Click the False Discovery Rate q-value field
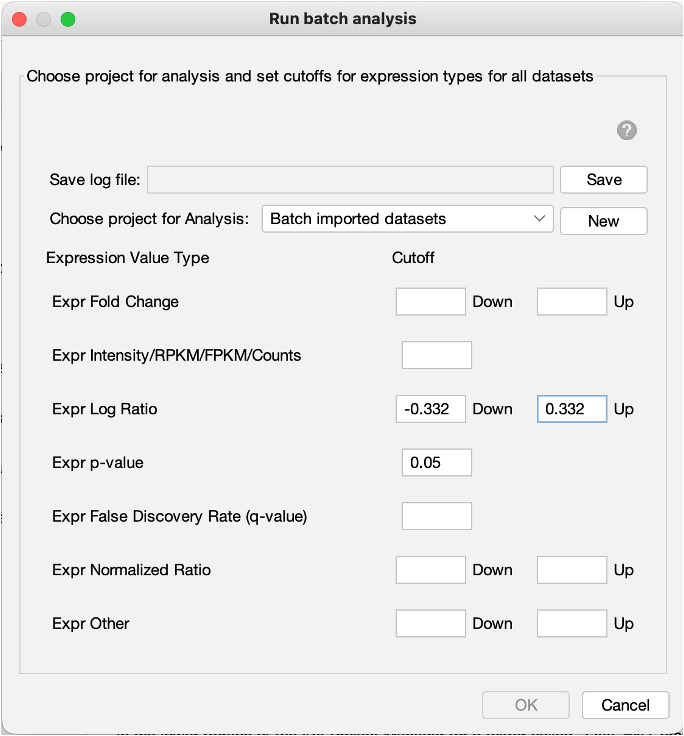Image resolution: width=684 pixels, height=736 pixels. (x=436, y=516)
